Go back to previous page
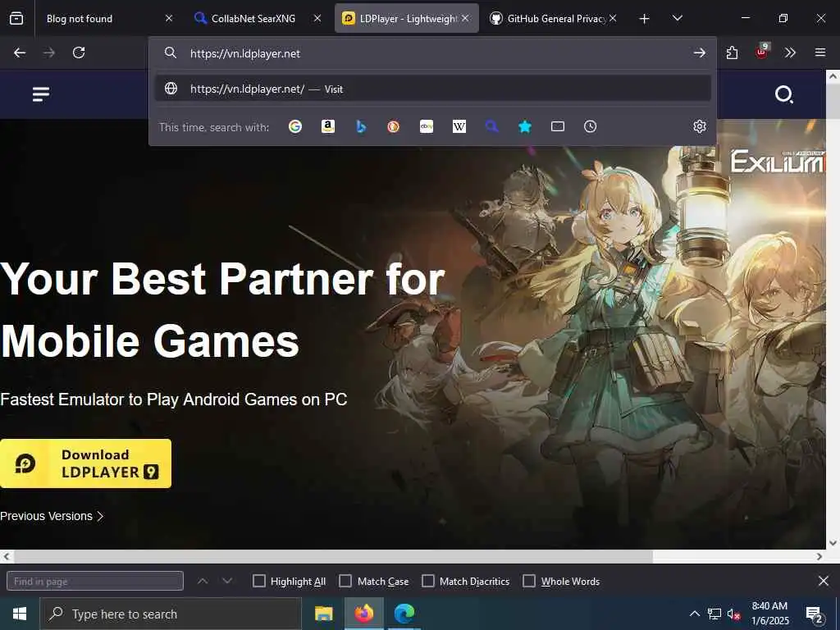Viewport: 840px width, 630px height. point(20,52)
